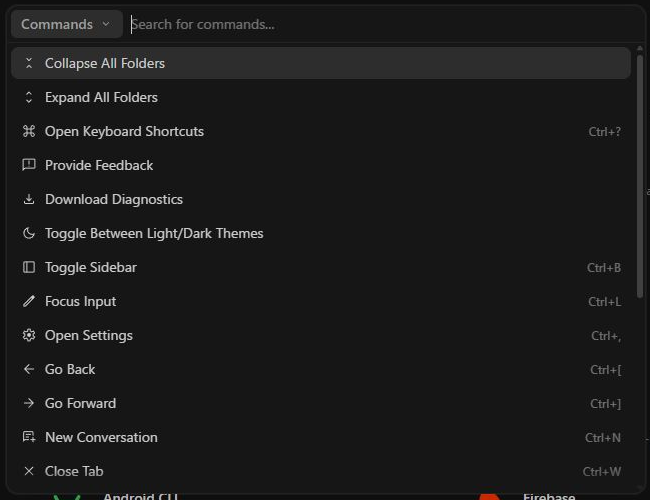Select the Go Back command text
Viewport: 650px width, 500px height.
(x=70, y=369)
